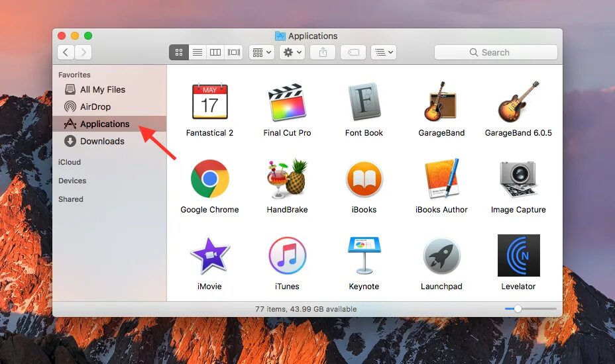Screen dimensions: 615x364
Task: Click the Favorites section header
Action: 74,75
